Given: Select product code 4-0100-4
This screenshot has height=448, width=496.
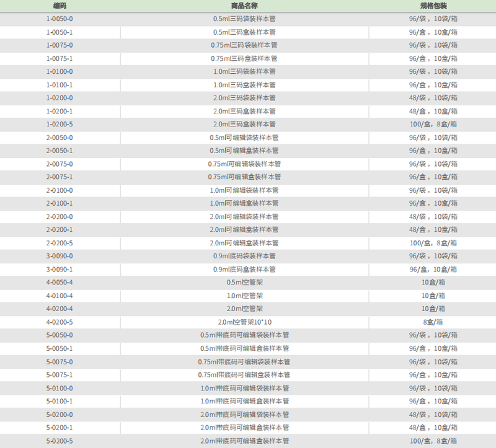Looking at the screenshot, I should point(60,296).
